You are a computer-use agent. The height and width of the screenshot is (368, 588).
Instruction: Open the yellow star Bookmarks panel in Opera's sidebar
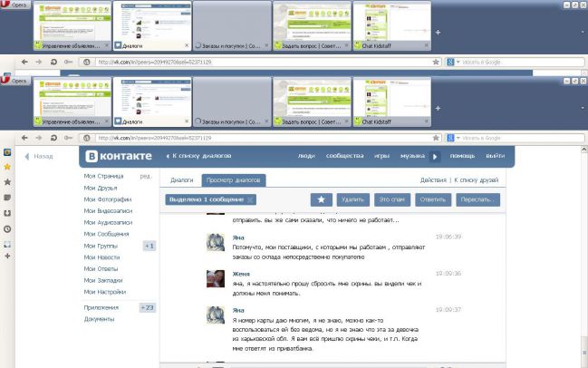coord(7,168)
